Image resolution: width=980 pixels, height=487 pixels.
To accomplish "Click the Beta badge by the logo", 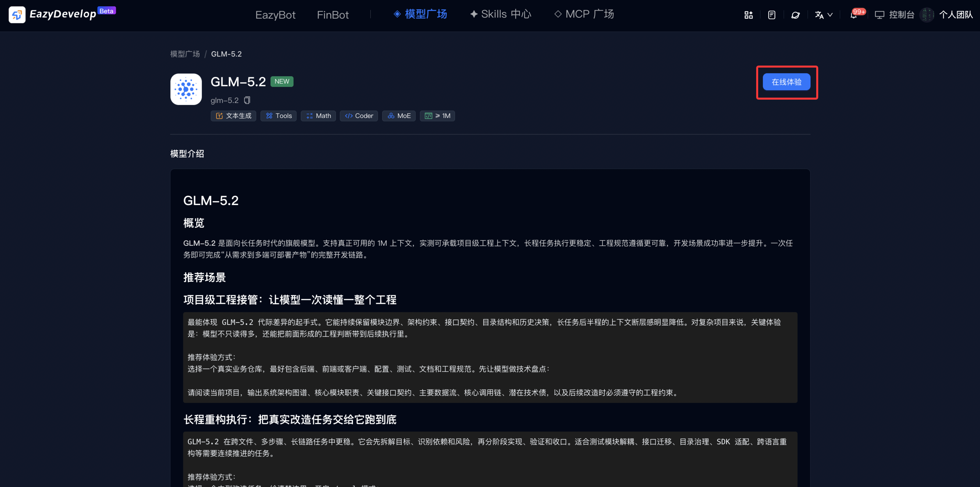I will click(106, 11).
